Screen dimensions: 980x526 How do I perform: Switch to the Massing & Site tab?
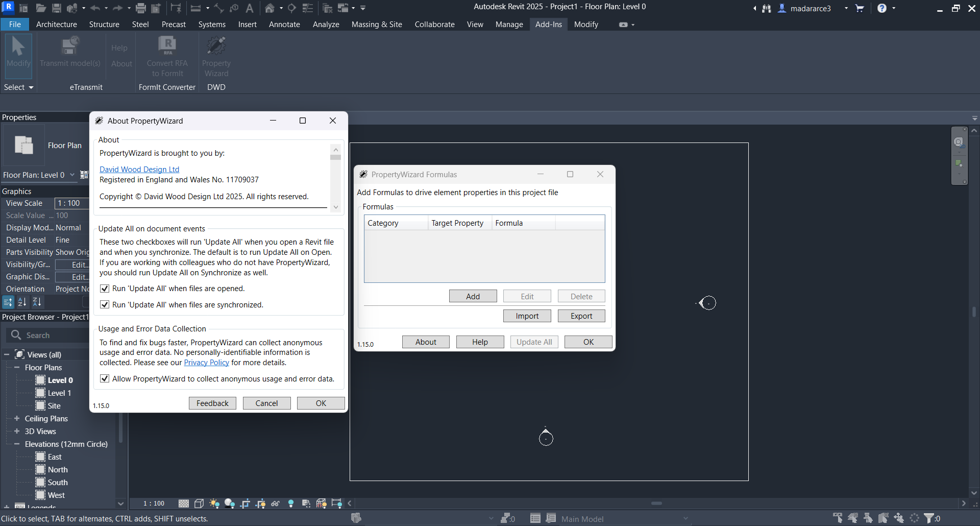click(377, 25)
